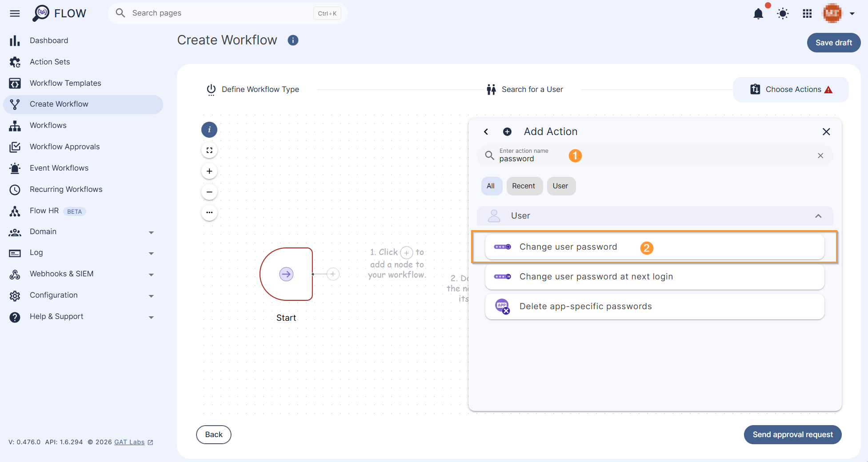Select the Start node
Image resolution: width=868 pixels, height=462 pixels.
[x=286, y=274]
